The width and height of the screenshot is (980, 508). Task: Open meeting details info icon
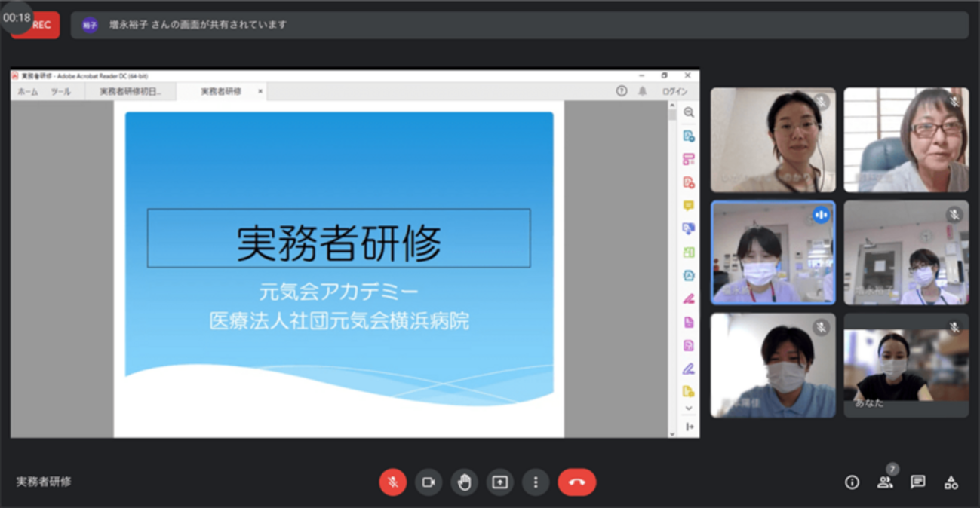coord(852,482)
